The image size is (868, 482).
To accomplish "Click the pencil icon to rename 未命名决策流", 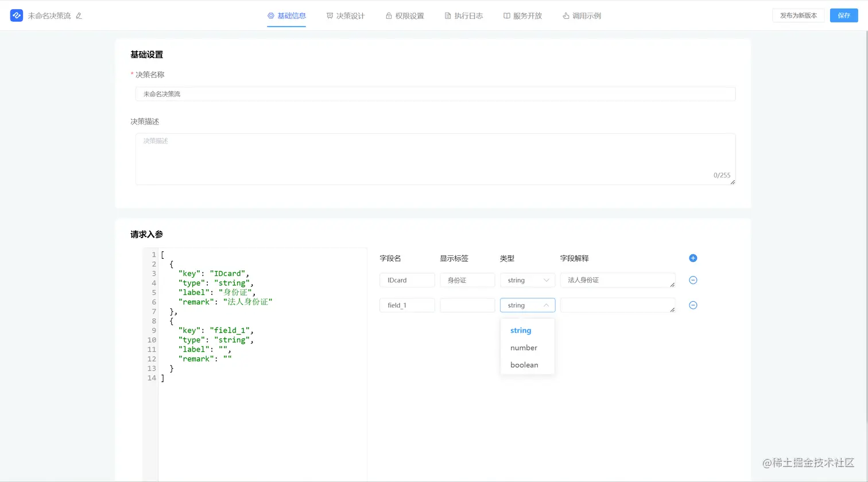I will [79, 16].
